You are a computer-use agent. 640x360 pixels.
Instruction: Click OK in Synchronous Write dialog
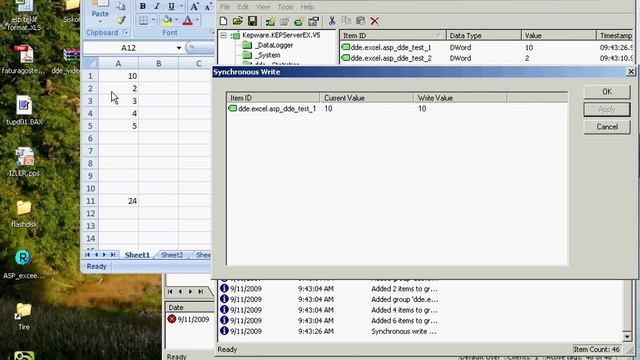(x=607, y=92)
